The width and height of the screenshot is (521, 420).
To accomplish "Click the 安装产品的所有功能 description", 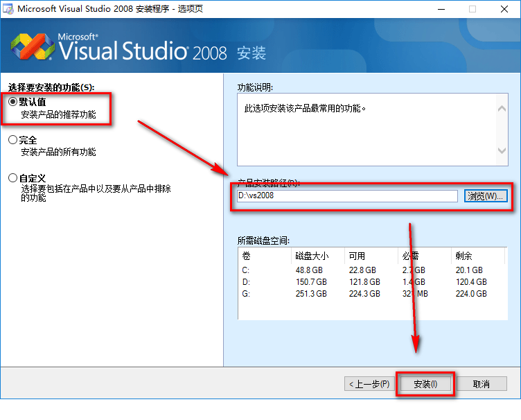I will pos(58,152).
